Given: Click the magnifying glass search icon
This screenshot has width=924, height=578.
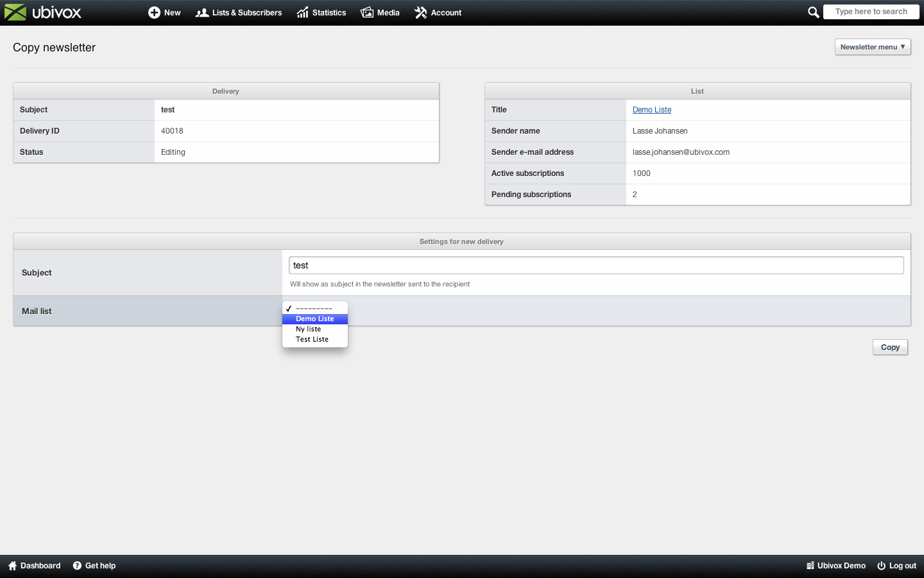Looking at the screenshot, I should [x=814, y=12].
